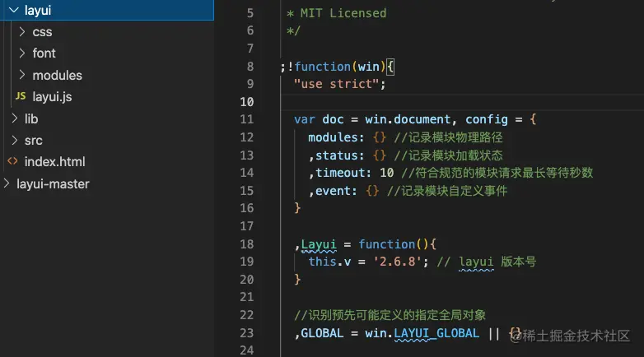
Task: Click line number 8 in the gutter
Action: pos(250,67)
